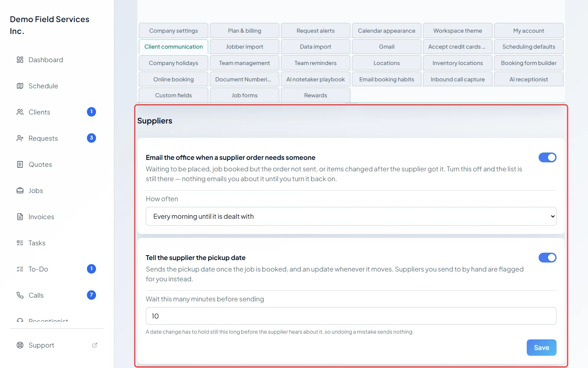588x368 pixels.
Task: Click the Clients people icon
Action: tap(20, 112)
